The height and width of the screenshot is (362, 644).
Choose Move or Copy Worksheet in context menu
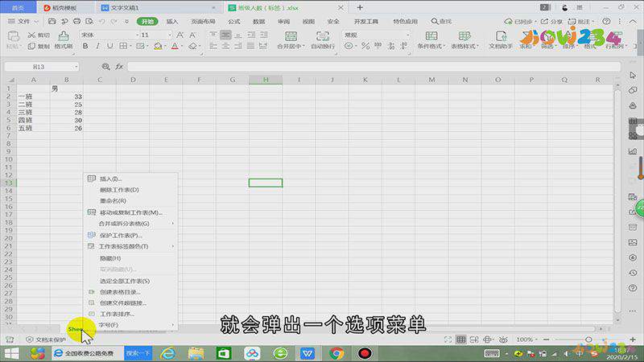point(130,212)
